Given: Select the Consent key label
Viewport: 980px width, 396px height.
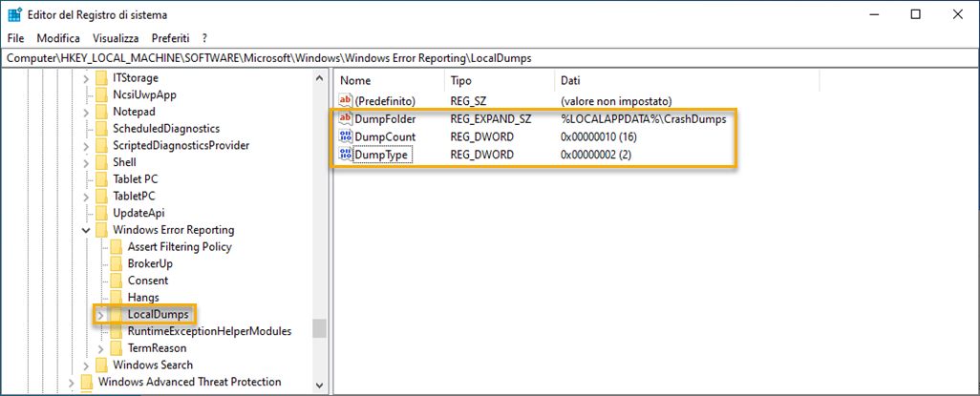Looking at the screenshot, I should click(148, 281).
